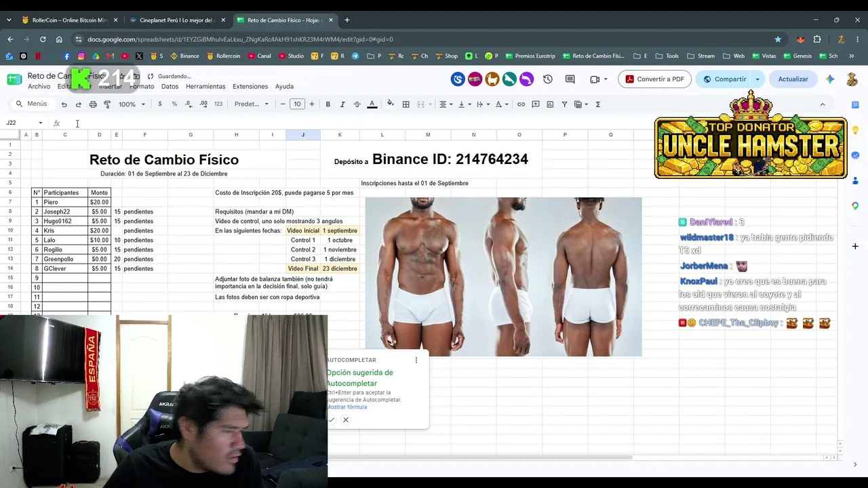The height and width of the screenshot is (488, 868).
Task: Open filter views dropdown
Action: click(580, 104)
